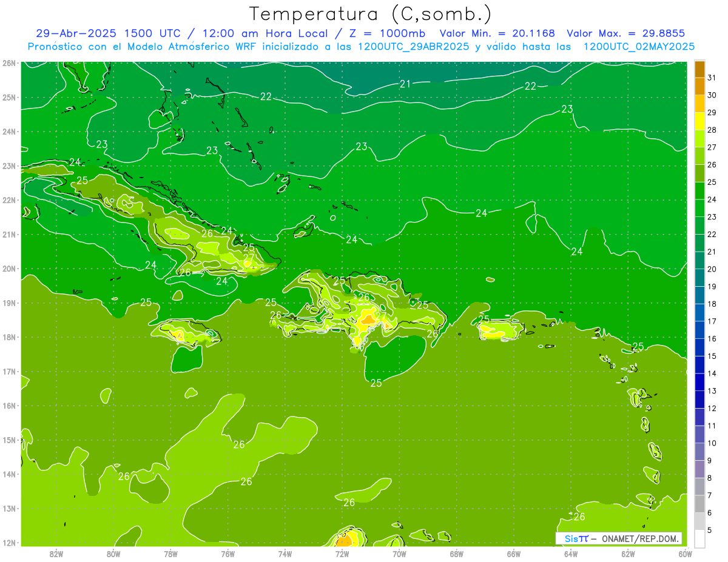The height and width of the screenshot is (562, 728).
Task: Click the legend value "15"
Action: (x=712, y=356)
